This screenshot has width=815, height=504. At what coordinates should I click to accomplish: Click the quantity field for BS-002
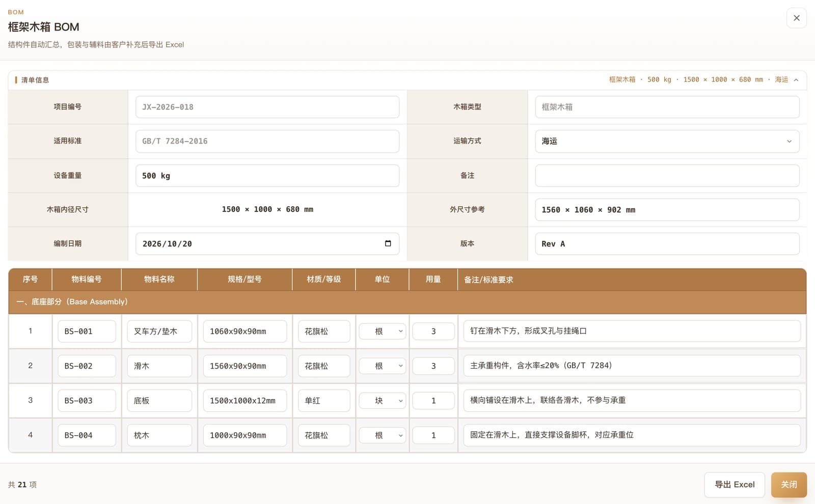(433, 366)
